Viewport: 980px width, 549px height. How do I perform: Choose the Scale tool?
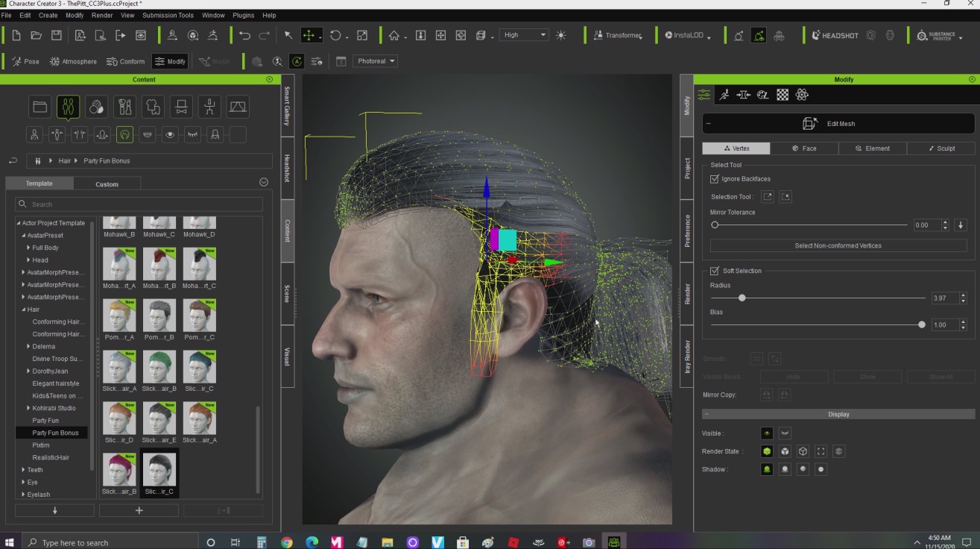point(362,35)
